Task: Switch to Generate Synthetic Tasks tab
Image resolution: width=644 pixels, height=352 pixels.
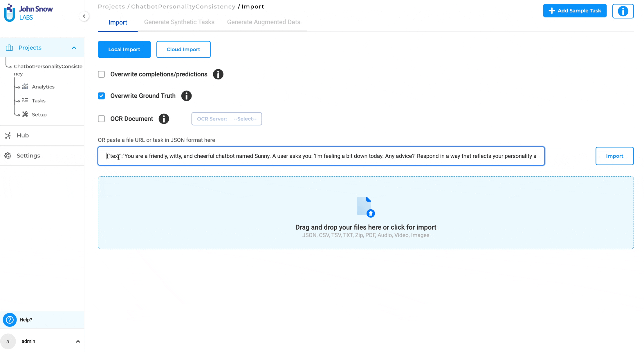Action: (x=179, y=22)
